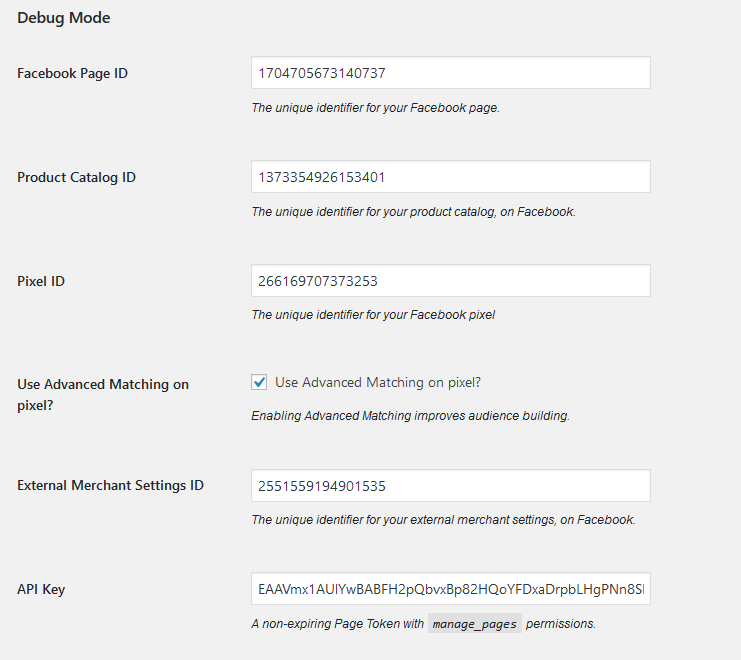
Task: Click the checkbox text 'Use Advanced Matching on pixel?'
Action: click(379, 382)
